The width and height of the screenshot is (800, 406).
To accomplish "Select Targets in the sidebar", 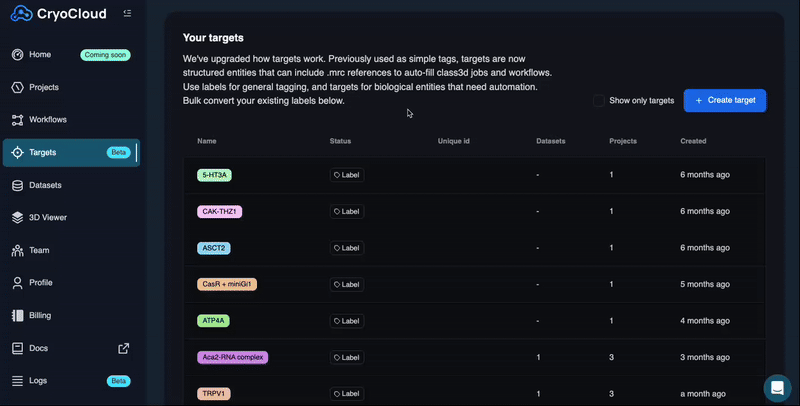I will (x=71, y=153).
